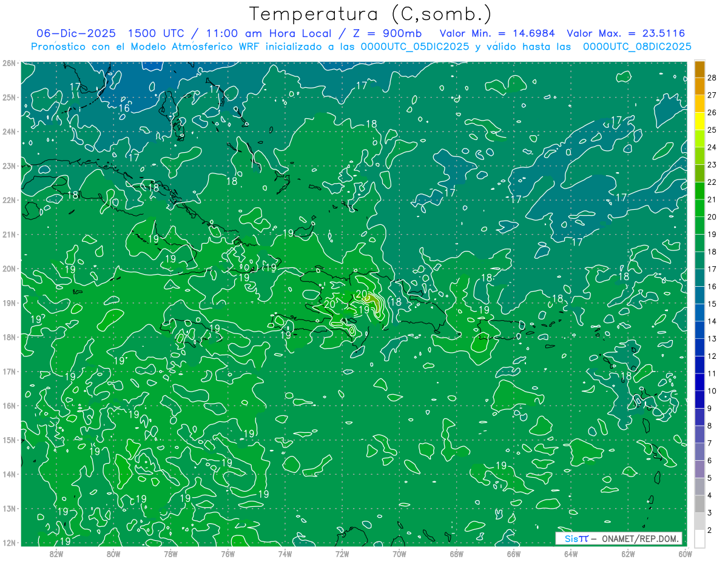Image resolution: width=728 pixels, height=562 pixels.
Task: Click the '21N' latitude axis label
Action: [9, 234]
